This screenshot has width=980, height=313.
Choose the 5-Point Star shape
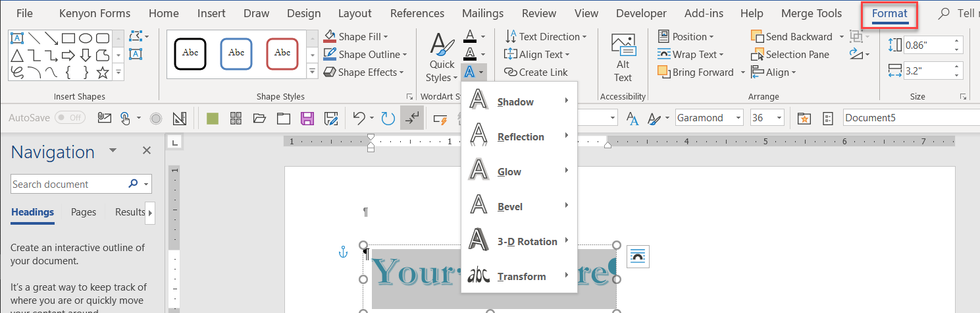tap(103, 72)
